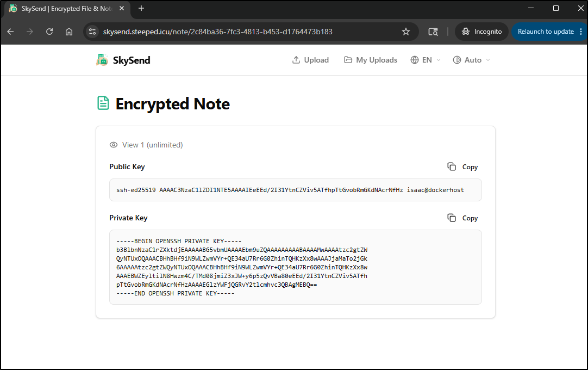Open Chrome menu three dots
This screenshot has width=588, height=370.
(581, 32)
